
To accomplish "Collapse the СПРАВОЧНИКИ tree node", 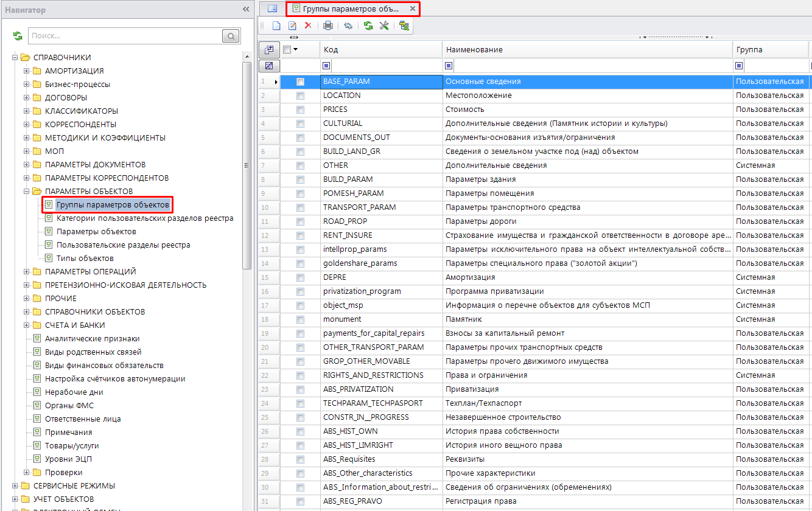I will point(15,58).
